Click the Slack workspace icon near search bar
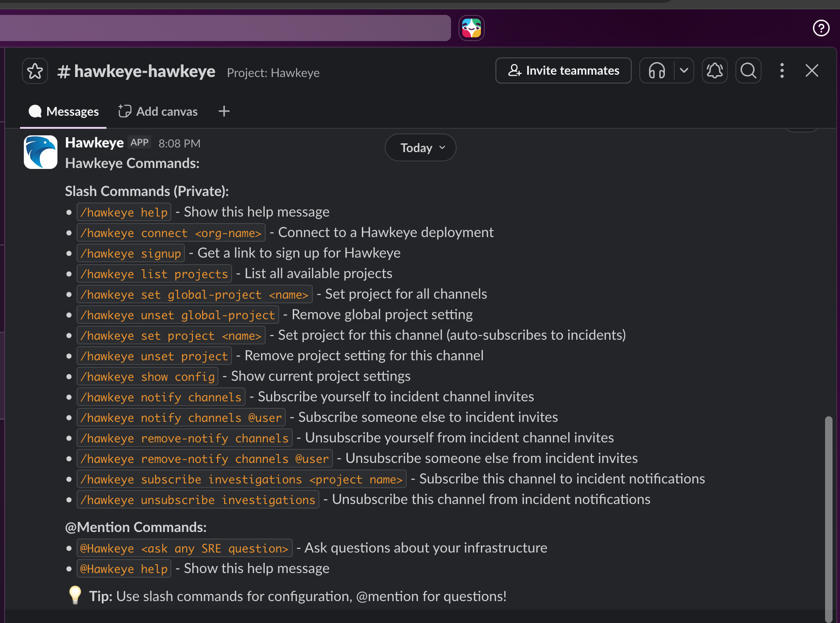 (471, 28)
